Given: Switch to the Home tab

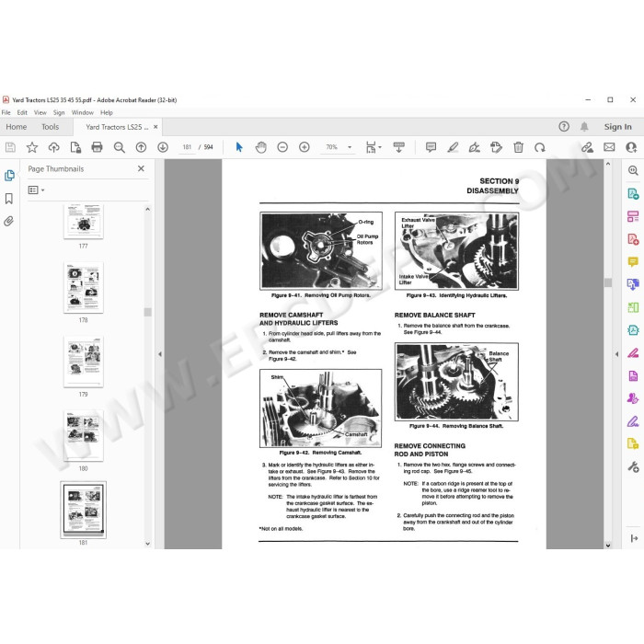Looking at the screenshot, I should pyautogui.click(x=16, y=127).
